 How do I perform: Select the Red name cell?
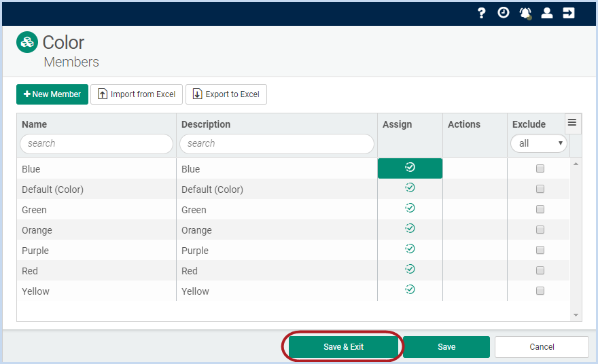tap(96, 270)
